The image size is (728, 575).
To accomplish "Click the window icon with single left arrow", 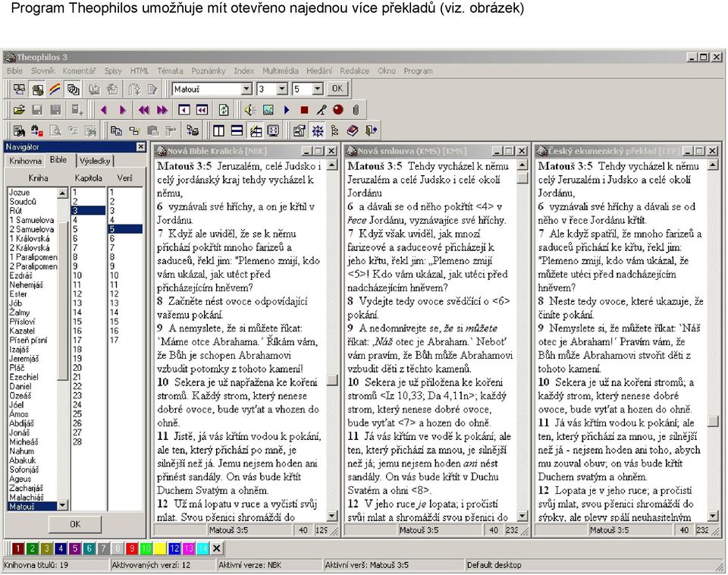I will 184,109.
